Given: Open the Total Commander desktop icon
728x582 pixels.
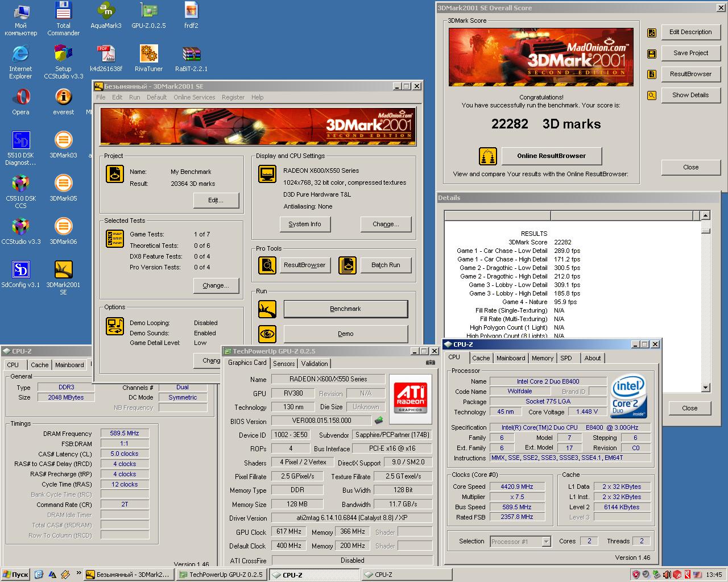Looking at the screenshot, I should [x=63, y=18].
